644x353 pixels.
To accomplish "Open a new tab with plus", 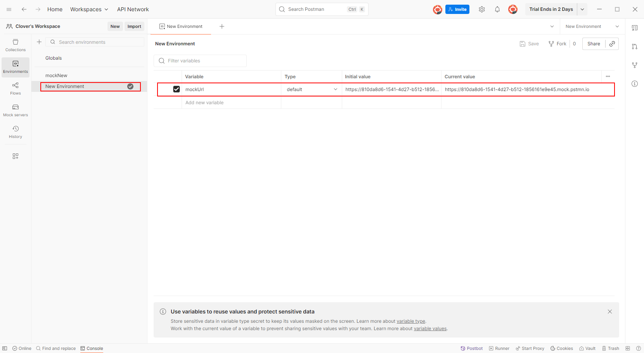I will 222,26.
